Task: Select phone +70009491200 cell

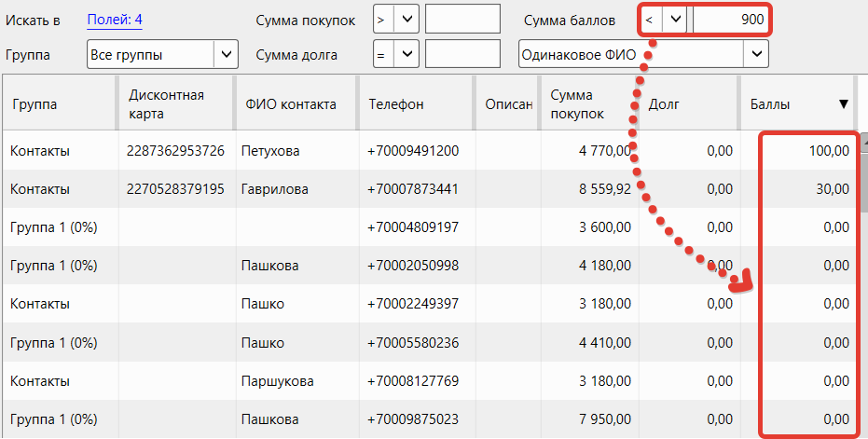Action: 418,151
